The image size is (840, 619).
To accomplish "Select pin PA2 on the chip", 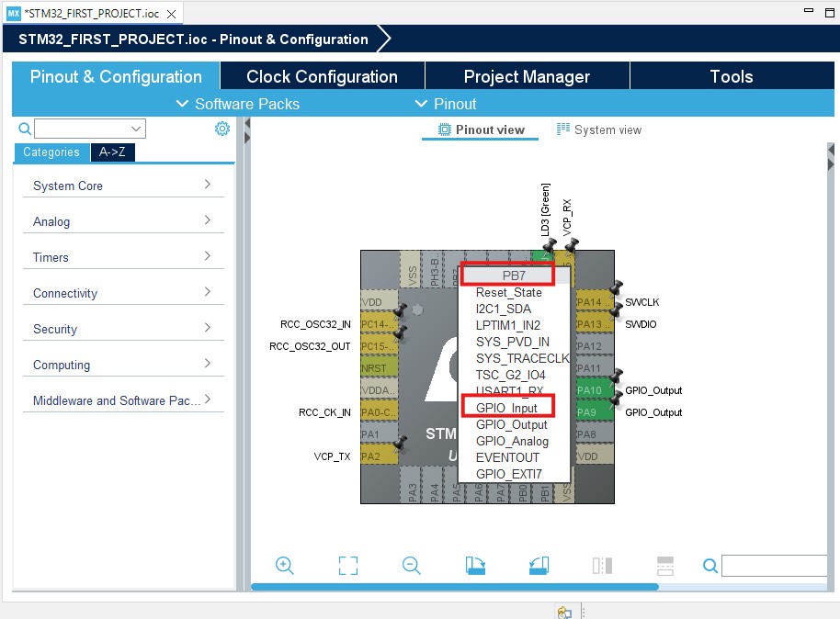I will pos(380,456).
